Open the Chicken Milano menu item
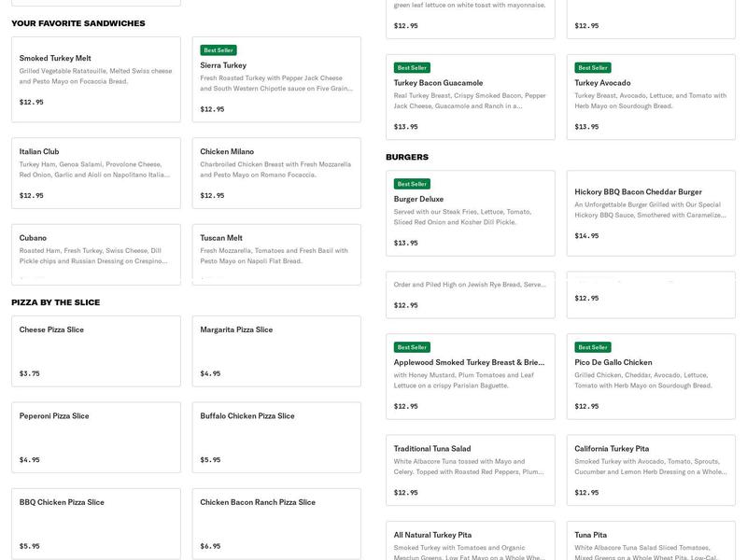The width and height of the screenshot is (747, 560). pos(276,173)
